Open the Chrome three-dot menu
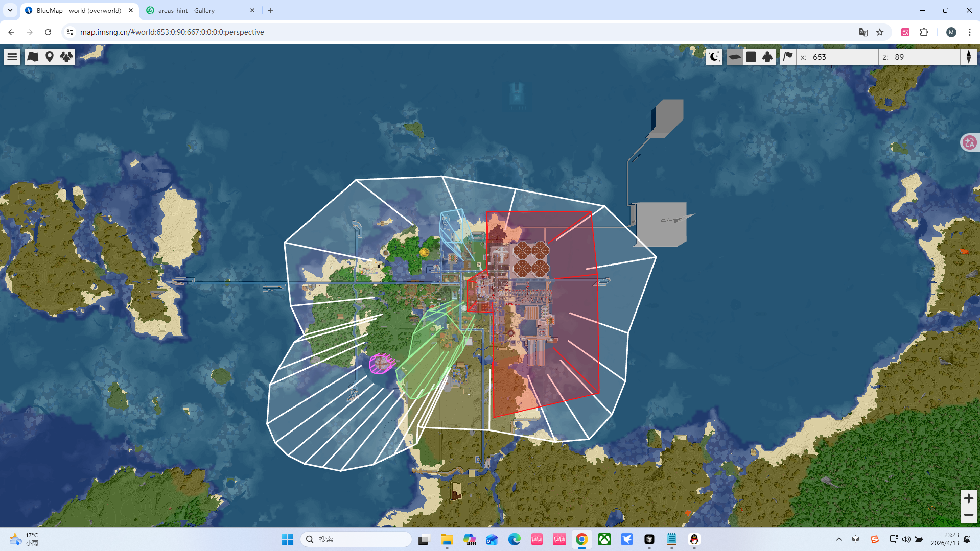 pos(970,32)
